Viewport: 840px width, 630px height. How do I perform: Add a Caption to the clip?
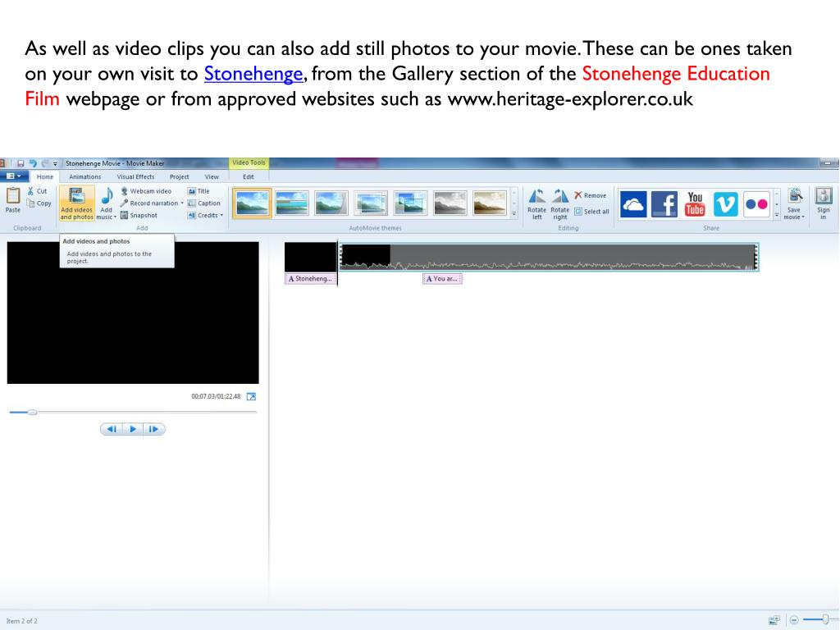(204, 203)
